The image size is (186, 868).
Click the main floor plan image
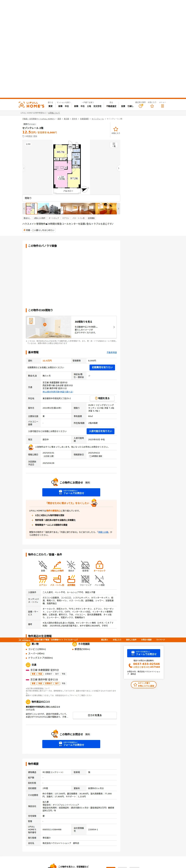pyautogui.click(x=71, y=168)
